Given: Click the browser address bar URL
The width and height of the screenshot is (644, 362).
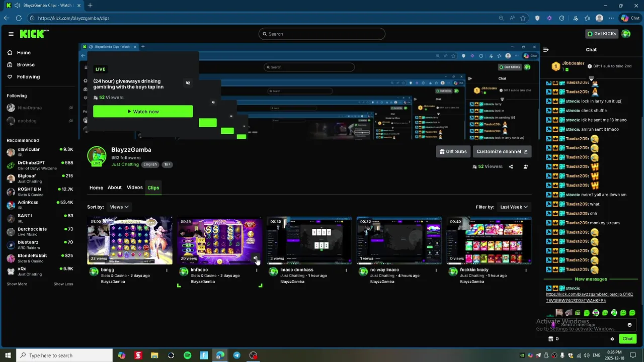Looking at the screenshot, I should pyautogui.click(x=73, y=18).
